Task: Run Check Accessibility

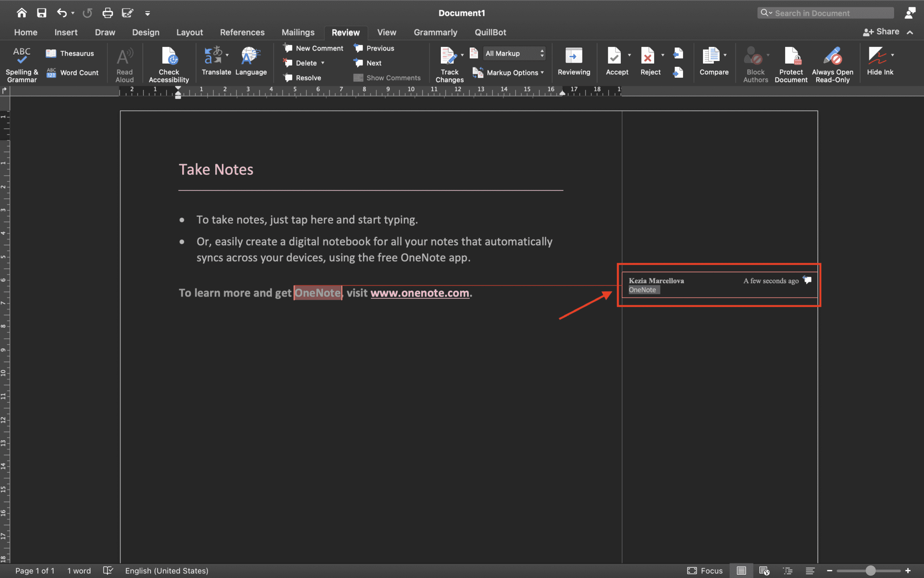Action: [x=169, y=63]
